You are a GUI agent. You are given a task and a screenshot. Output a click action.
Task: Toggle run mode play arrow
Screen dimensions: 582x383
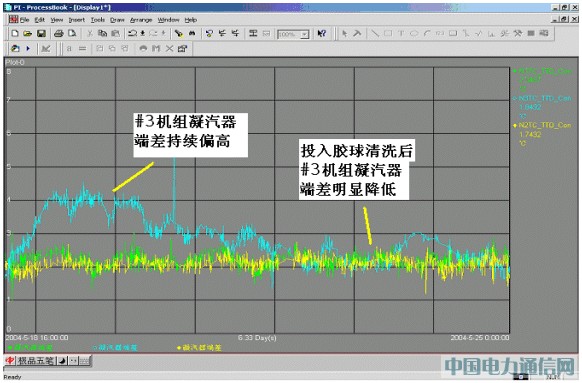28,48
